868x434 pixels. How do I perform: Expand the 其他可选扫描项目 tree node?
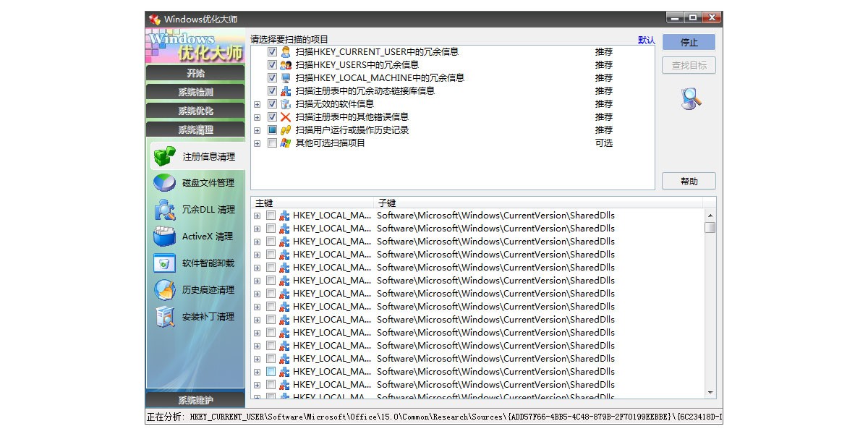pyautogui.click(x=258, y=143)
